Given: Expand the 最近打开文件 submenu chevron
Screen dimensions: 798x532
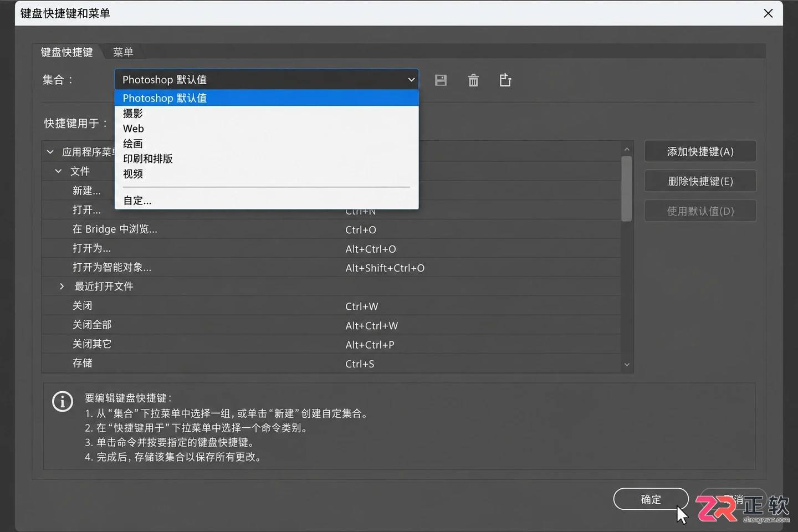Looking at the screenshot, I should [62, 287].
